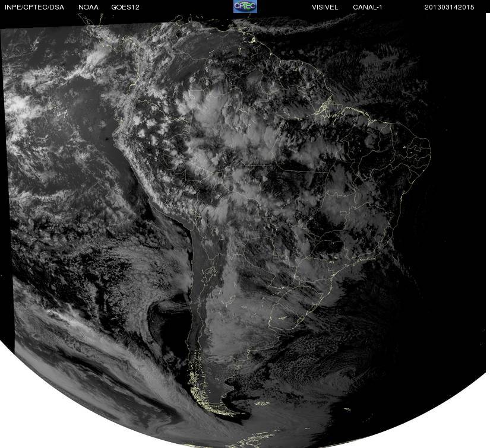Screen dimensions: 490x448
Task: Click the NOAA label in the header
Action: click(x=88, y=7)
